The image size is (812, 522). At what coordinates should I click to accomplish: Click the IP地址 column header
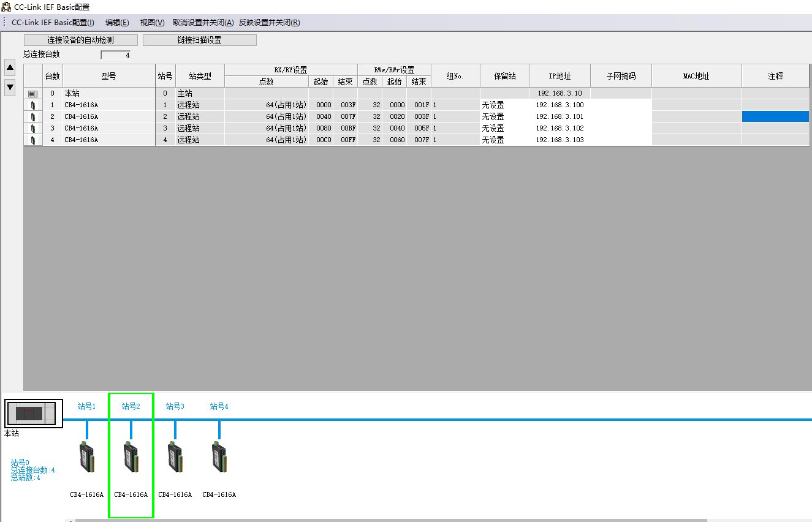[x=560, y=76]
